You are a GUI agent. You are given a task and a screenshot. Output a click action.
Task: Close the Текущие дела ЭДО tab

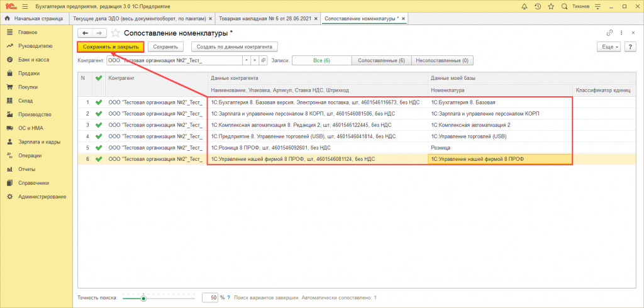coord(211,19)
